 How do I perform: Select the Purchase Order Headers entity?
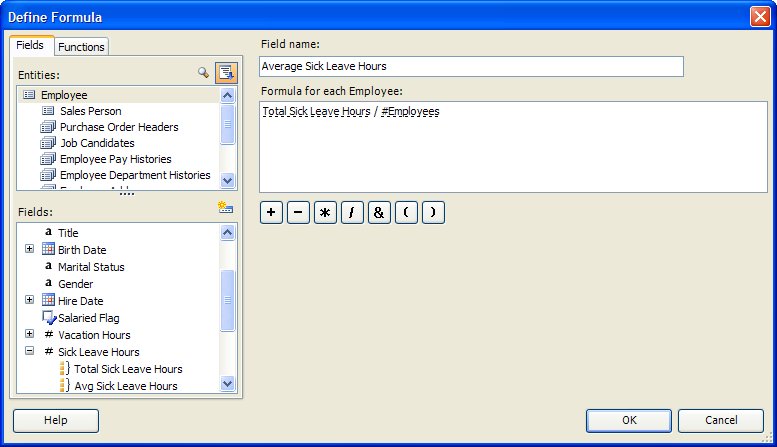[x=119, y=127]
